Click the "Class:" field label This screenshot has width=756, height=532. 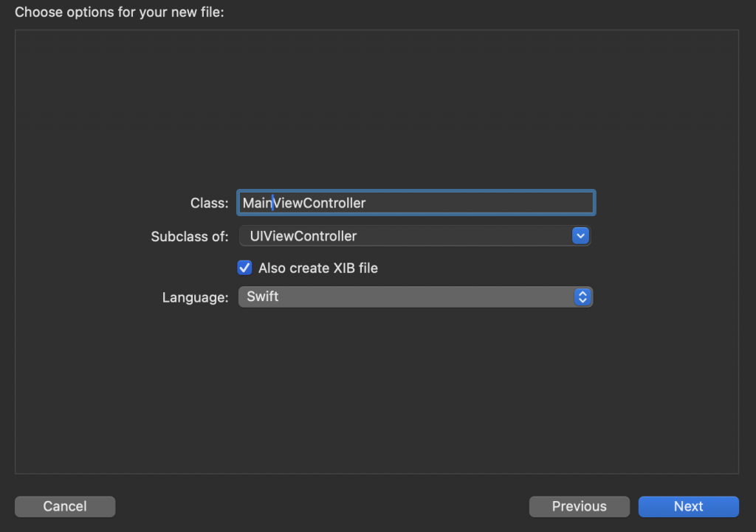[209, 204]
